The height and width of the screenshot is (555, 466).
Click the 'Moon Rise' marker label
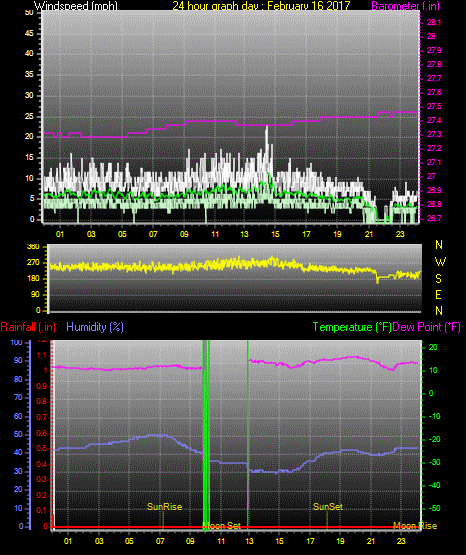click(x=415, y=526)
